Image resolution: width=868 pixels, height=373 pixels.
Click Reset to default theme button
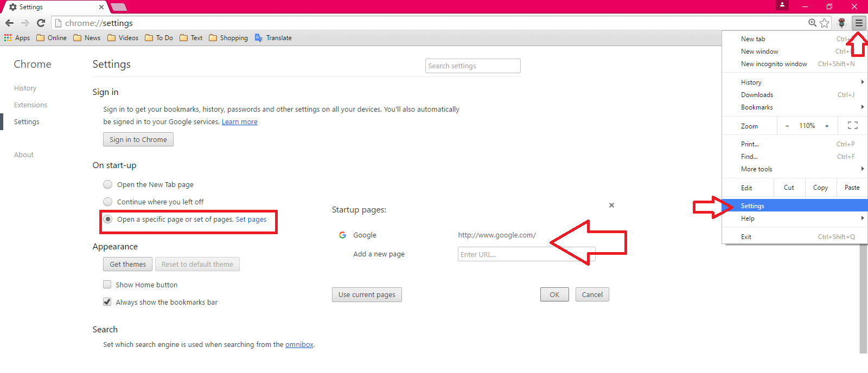(197, 264)
